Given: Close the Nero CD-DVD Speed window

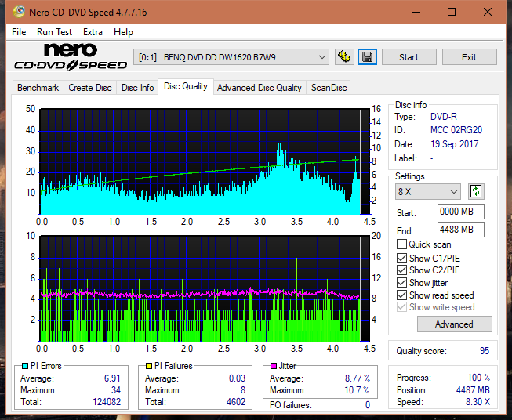Looking at the screenshot, I should pyautogui.click(x=488, y=12).
